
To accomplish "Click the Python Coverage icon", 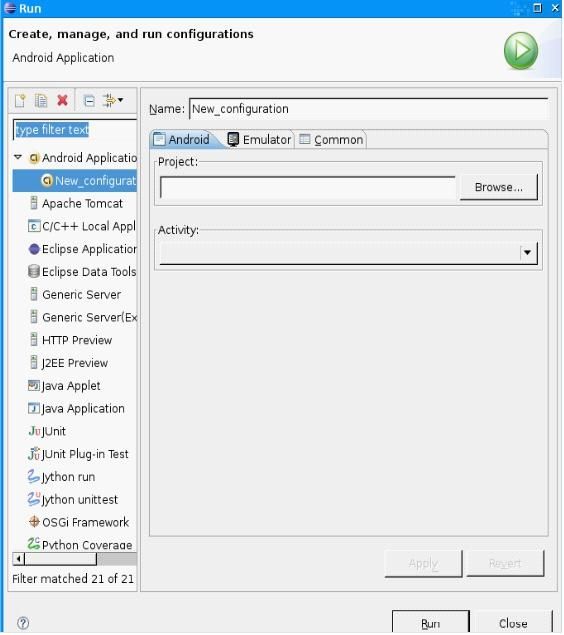I will [34, 543].
